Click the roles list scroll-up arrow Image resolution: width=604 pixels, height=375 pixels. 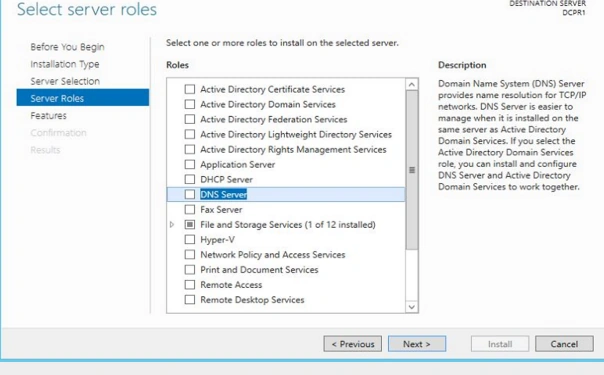(x=412, y=84)
